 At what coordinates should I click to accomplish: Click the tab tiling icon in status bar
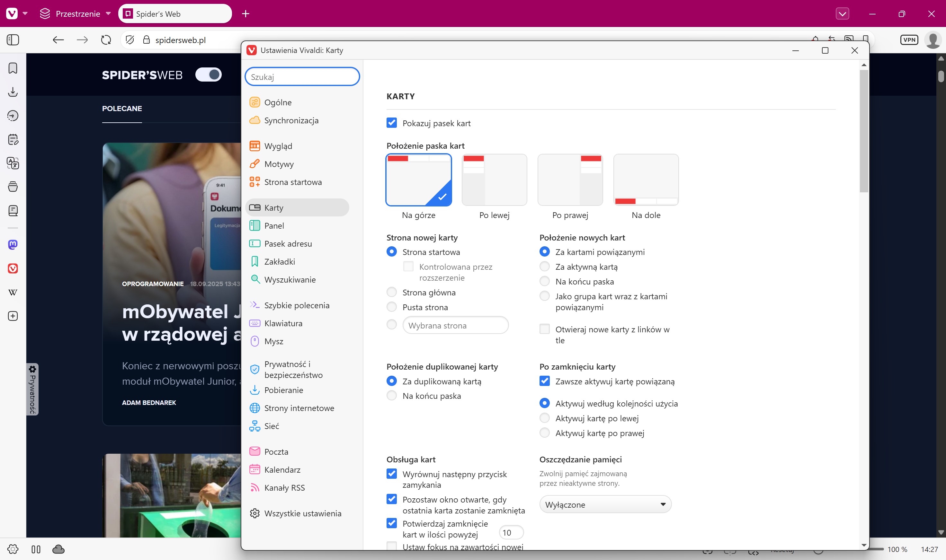tap(36, 549)
